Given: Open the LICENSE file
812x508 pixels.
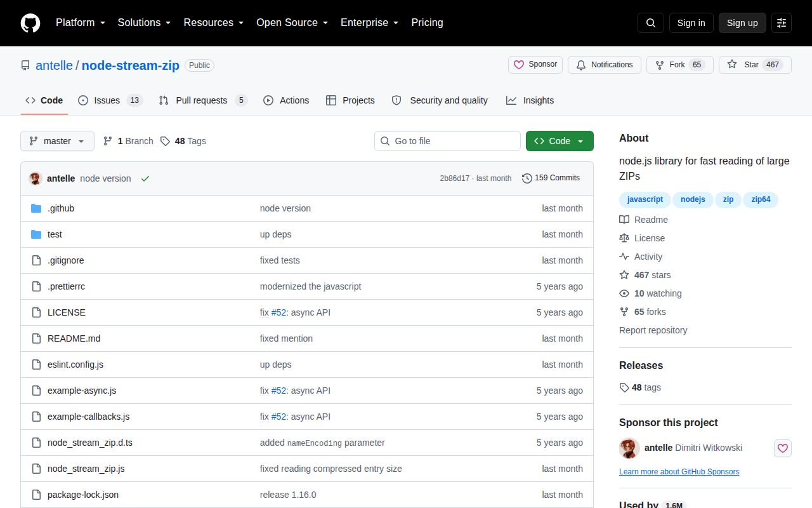Looking at the screenshot, I should [x=67, y=312].
